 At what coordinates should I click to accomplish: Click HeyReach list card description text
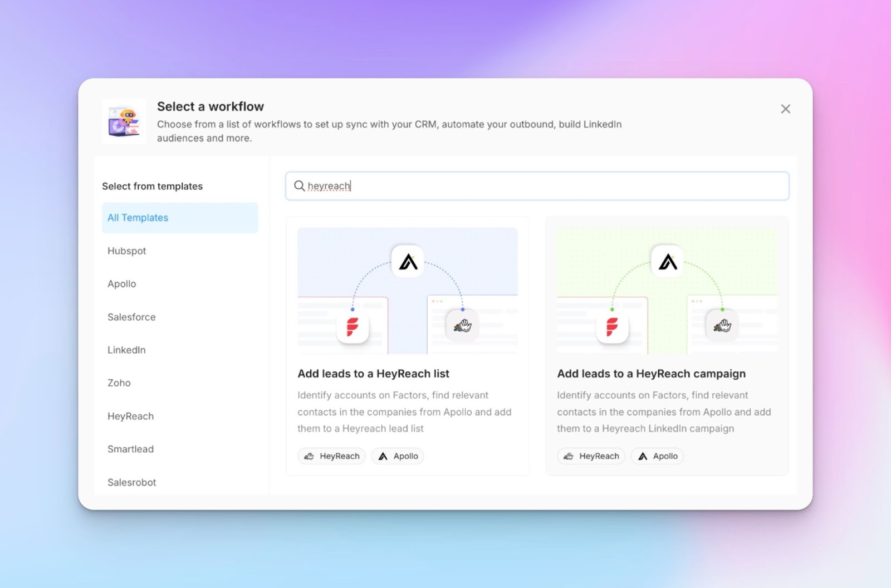click(x=404, y=412)
